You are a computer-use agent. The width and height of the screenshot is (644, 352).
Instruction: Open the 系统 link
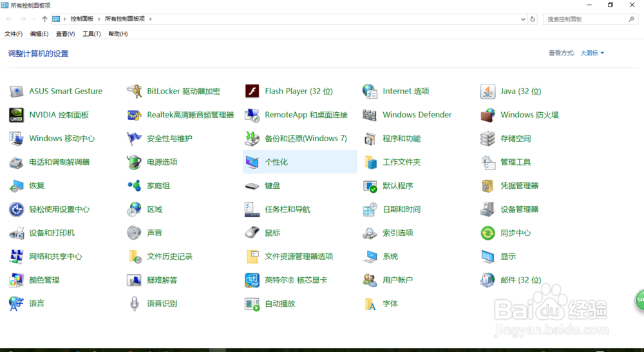tap(390, 257)
